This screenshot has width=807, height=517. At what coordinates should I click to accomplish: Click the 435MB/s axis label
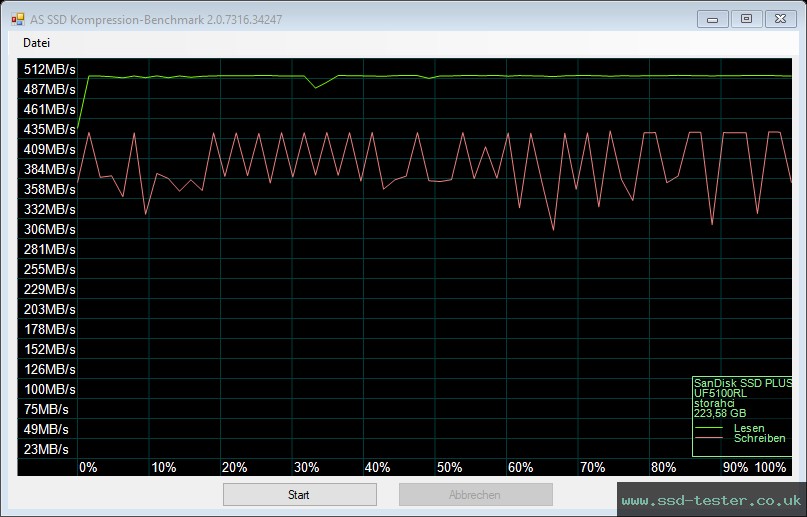click(x=50, y=130)
